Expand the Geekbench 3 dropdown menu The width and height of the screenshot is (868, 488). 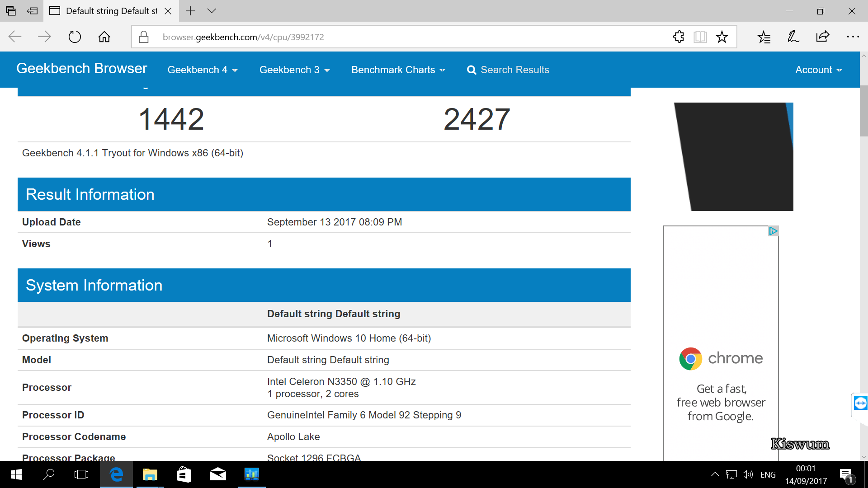tap(294, 70)
